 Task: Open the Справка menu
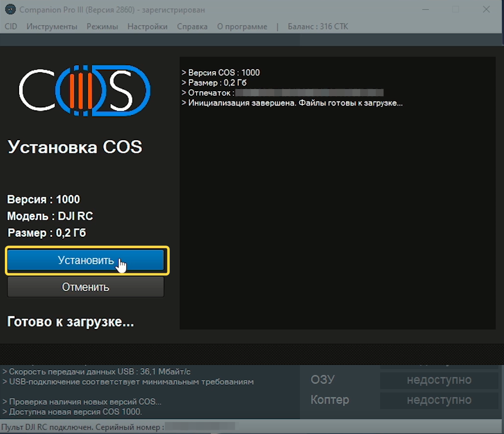pos(192,26)
